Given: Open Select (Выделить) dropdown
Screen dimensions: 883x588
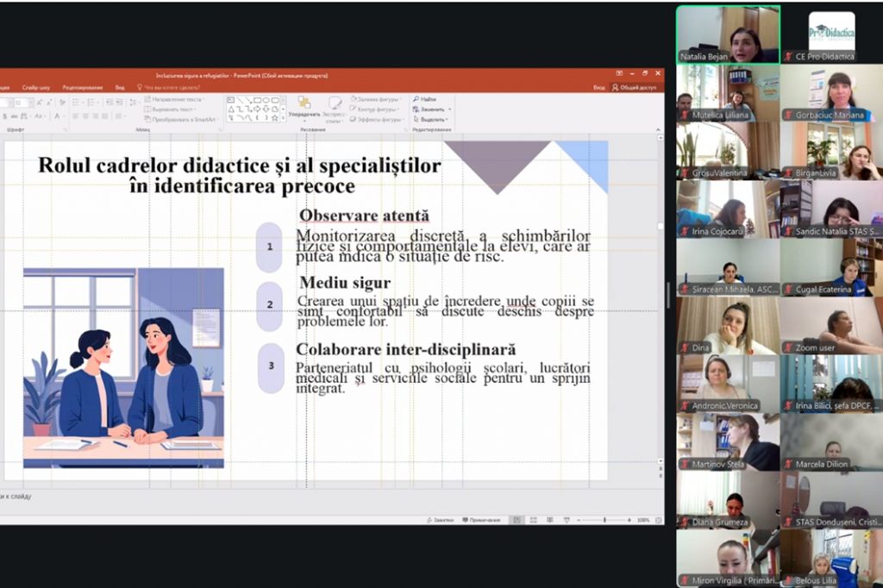Looking at the screenshot, I should click(430, 120).
